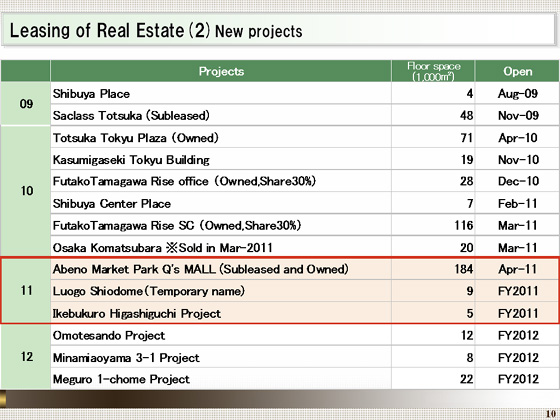Click 'Osaka Komatsubara ※Sold in Mar-2011'
This screenshot has height=420, width=560.
pyautogui.click(x=162, y=248)
